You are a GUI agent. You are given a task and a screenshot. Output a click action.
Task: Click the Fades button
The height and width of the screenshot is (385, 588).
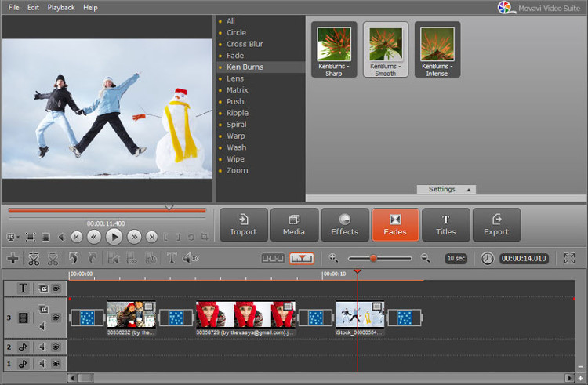coord(395,225)
